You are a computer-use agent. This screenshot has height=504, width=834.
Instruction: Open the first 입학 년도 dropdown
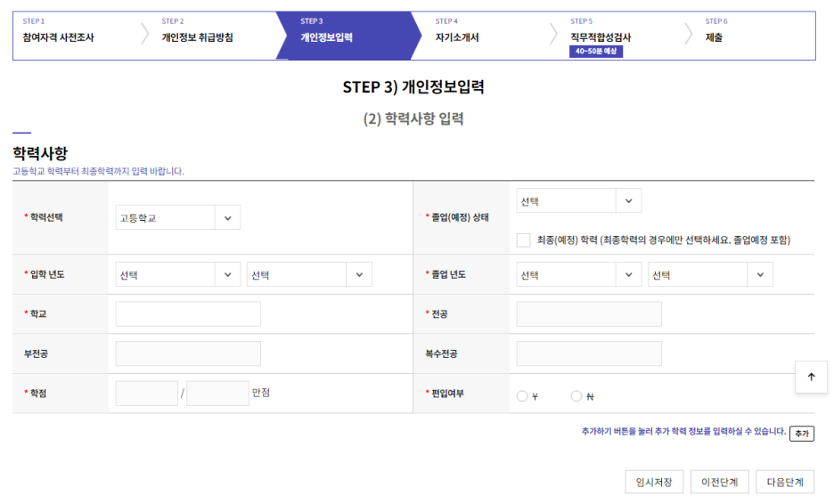(x=178, y=275)
